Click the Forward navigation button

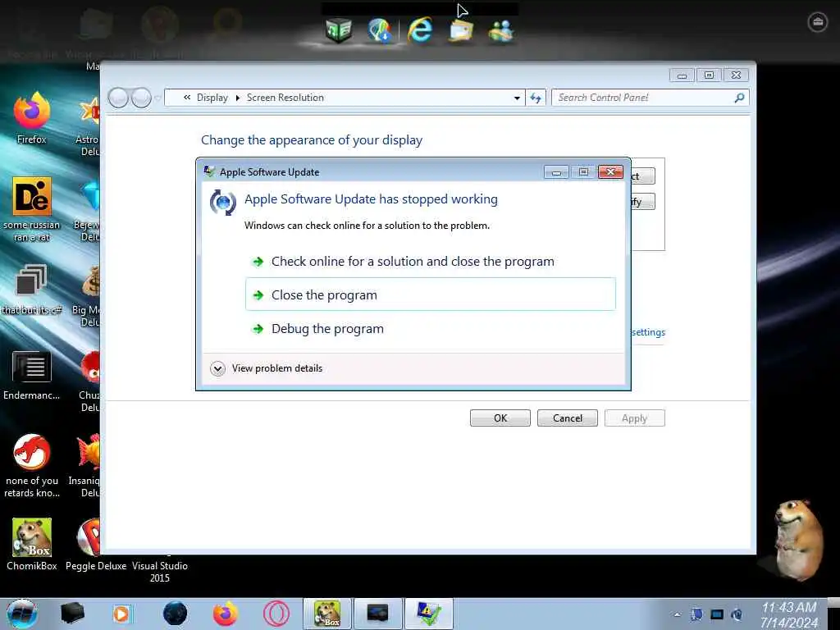click(x=141, y=98)
